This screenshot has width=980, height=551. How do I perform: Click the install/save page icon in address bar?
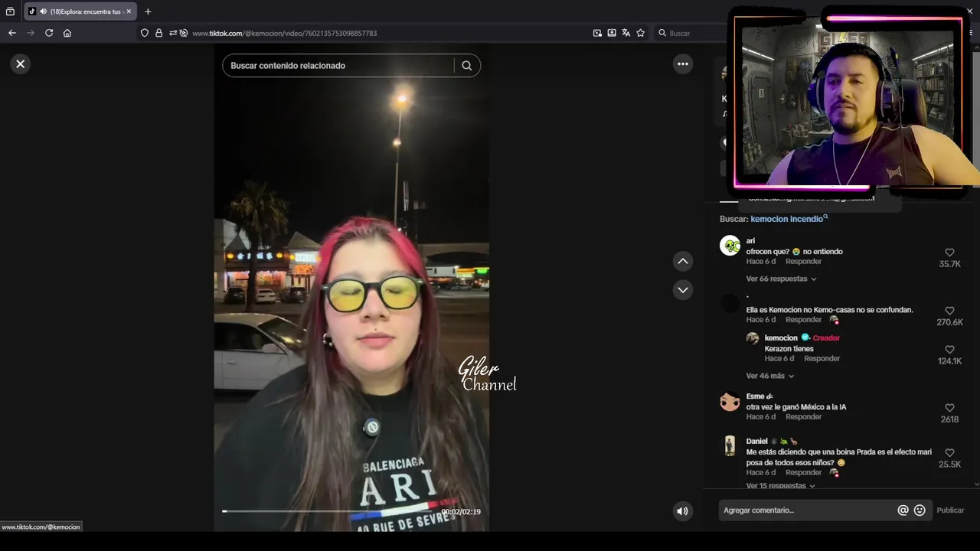coord(612,33)
